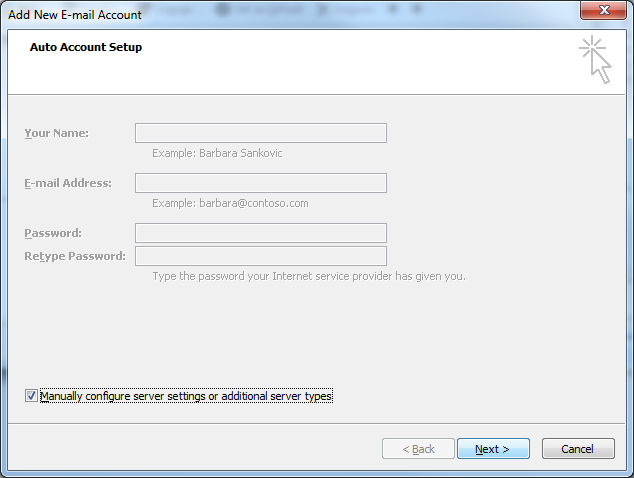Click the 'Auto Account Setup' heading
634x478 pixels.
tap(86, 47)
